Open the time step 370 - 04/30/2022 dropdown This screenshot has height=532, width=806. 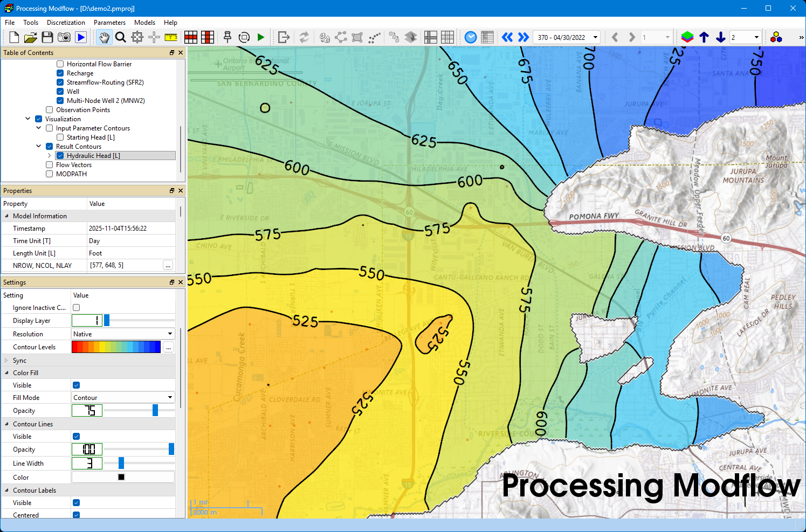567,37
